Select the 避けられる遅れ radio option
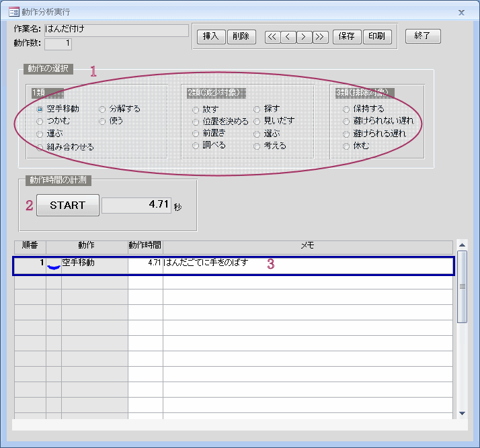This screenshot has width=480, height=448. [x=346, y=134]
